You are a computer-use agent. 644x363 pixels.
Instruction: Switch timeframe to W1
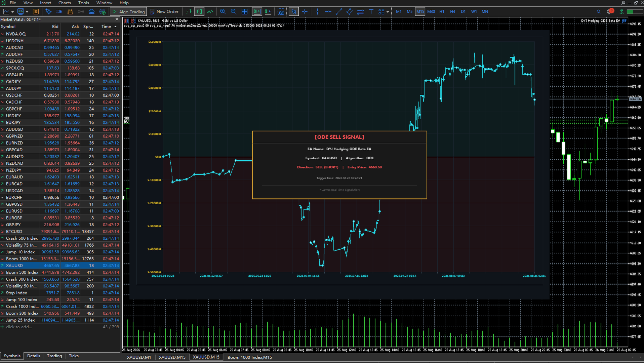(474, 11)
